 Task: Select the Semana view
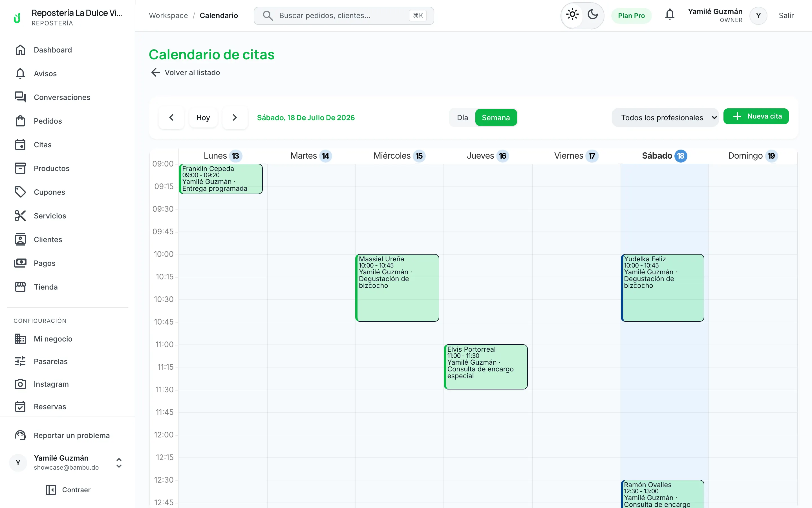[x=496, y=118]
